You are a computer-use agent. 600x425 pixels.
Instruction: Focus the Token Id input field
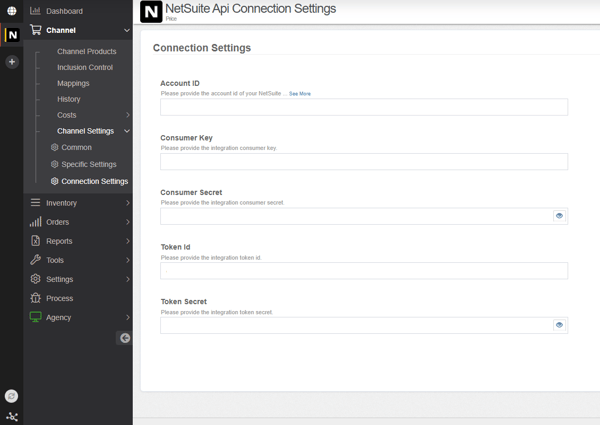(364, 271)
